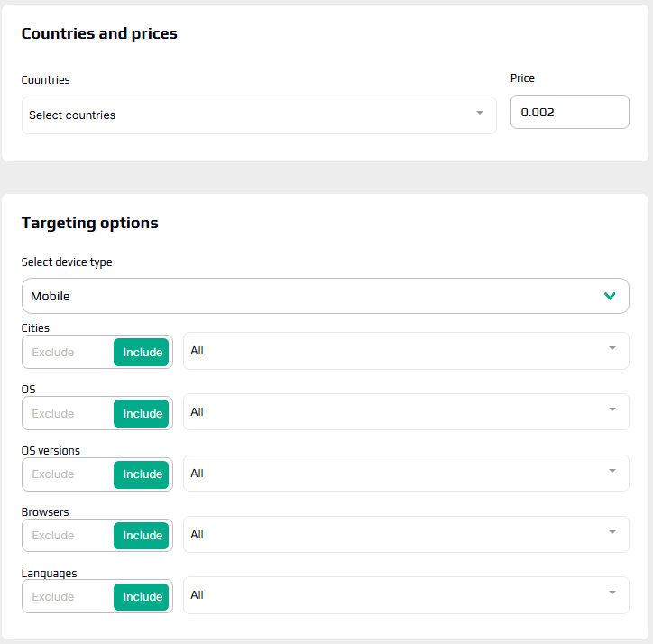Open the Cities All selection list
Screen dimensions: 653x644
click(x=397, y=351)
